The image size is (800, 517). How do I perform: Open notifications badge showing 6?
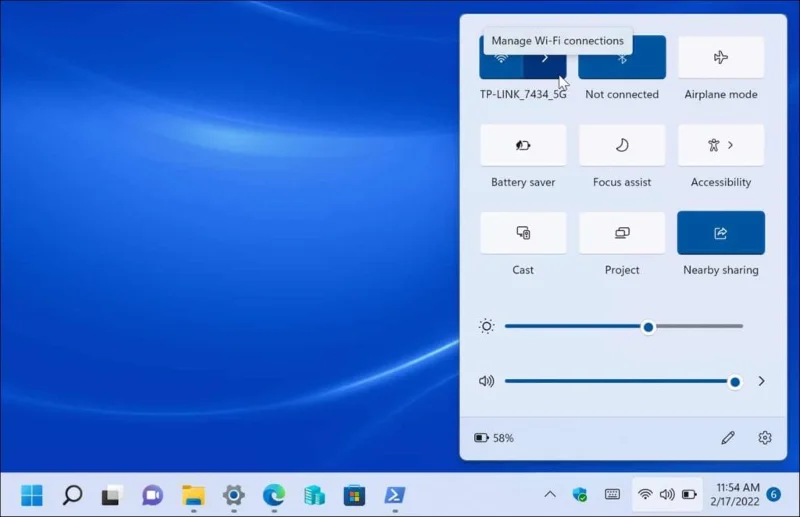(774, 494)
